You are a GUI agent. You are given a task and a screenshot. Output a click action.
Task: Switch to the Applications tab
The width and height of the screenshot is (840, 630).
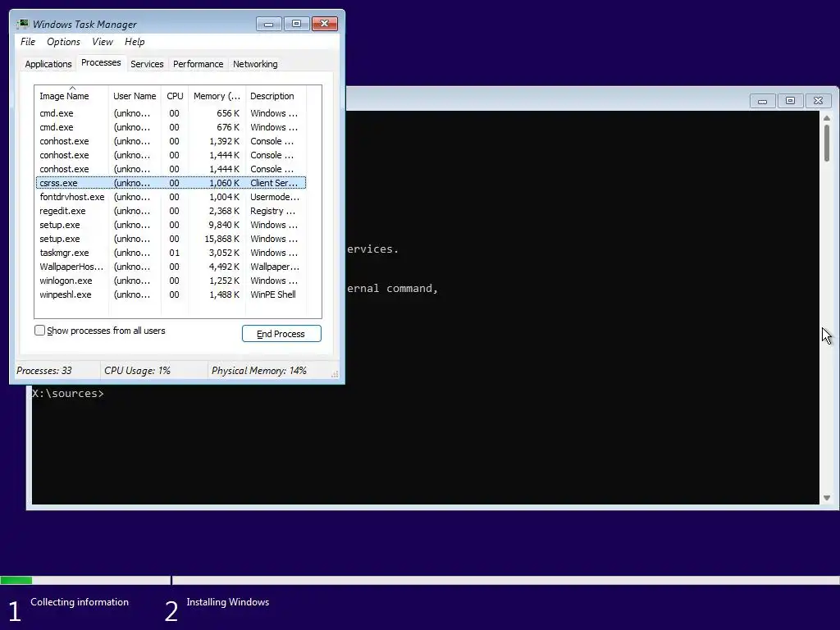[x=48, y=64]
